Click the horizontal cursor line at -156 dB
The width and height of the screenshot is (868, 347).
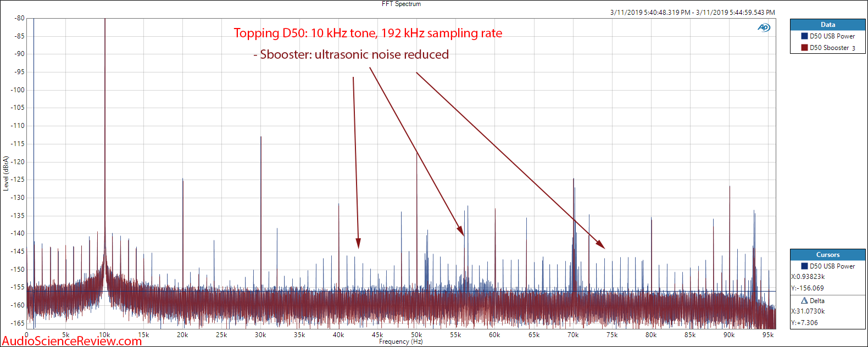[x=401, y=292]
